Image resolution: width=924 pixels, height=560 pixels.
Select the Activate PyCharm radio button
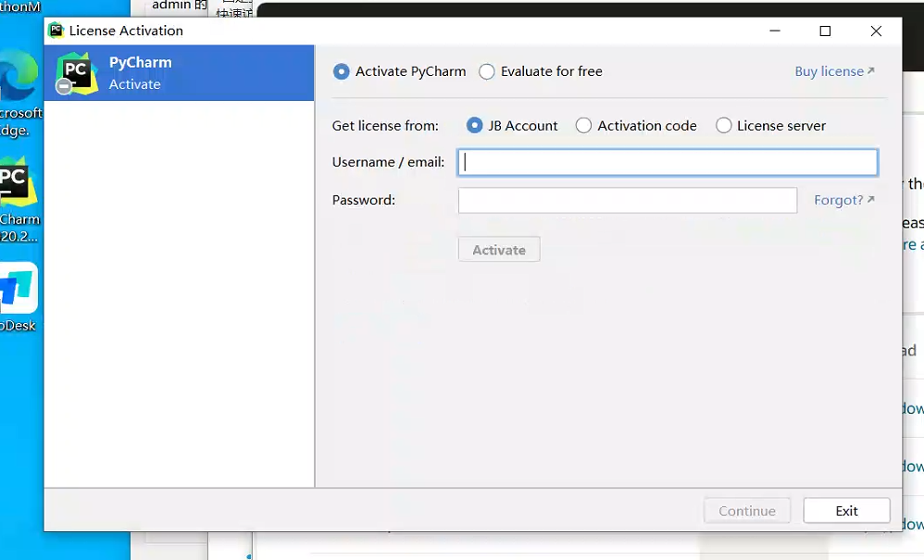click(x=342, y=72)
